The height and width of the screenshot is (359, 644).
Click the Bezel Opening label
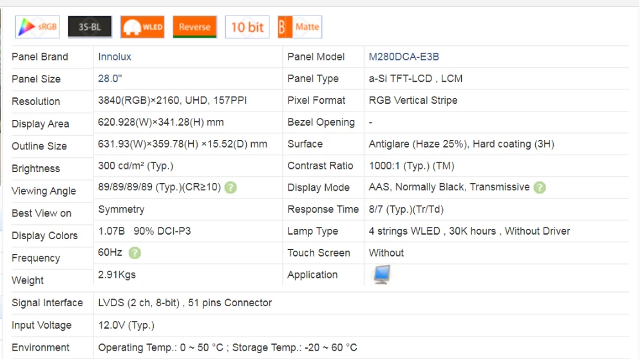[x=321, y=122]
